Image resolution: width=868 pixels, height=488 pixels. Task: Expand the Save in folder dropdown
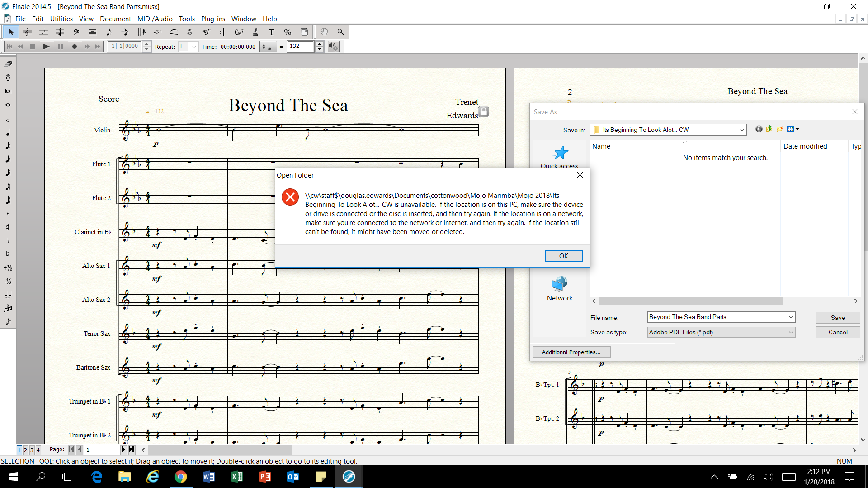click(741, 130)
